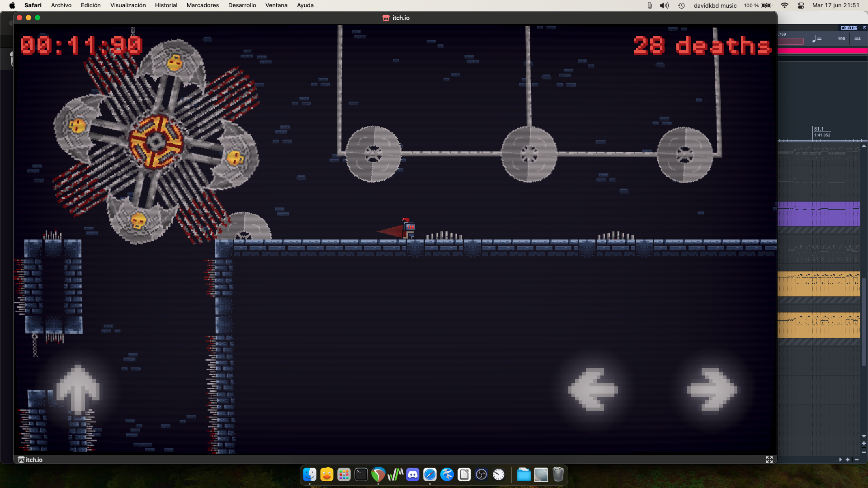Click the 81.1 timeline marker in DAW

819,129
